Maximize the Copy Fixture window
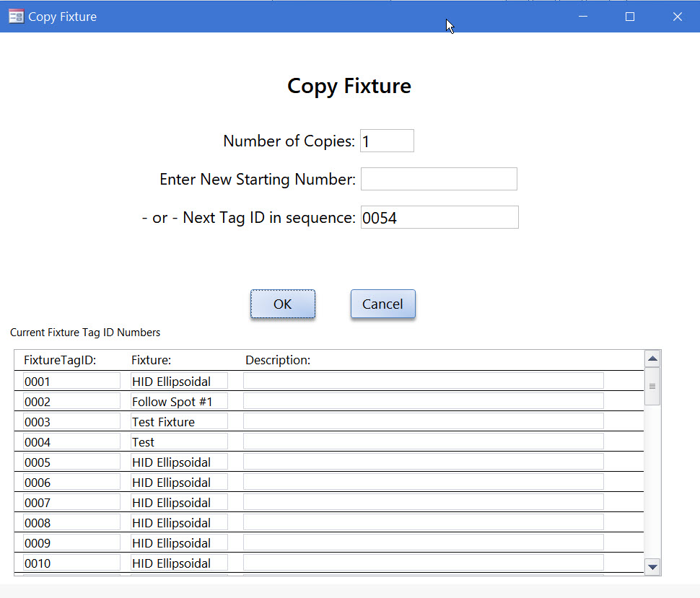 click(630, 17)
